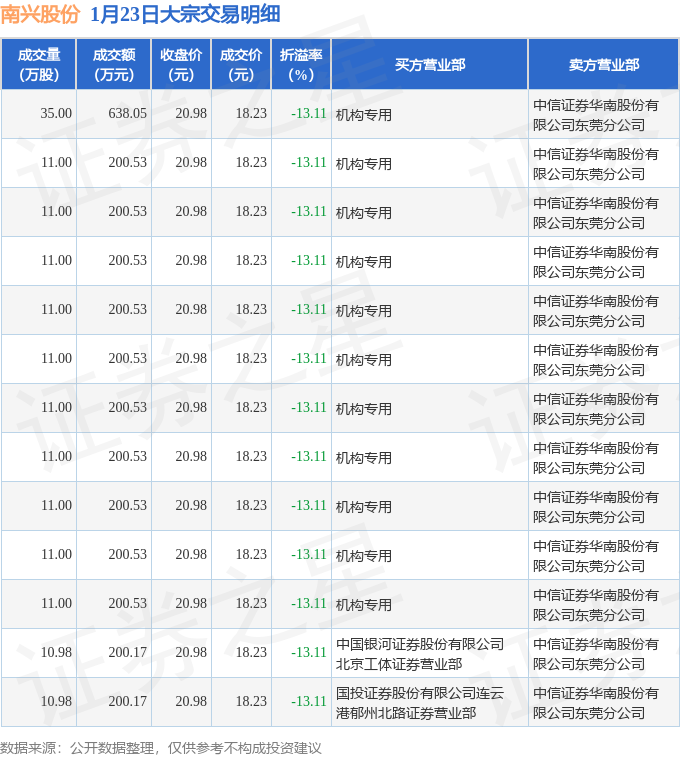Click the 买方营业部 column header

(429, 64)
